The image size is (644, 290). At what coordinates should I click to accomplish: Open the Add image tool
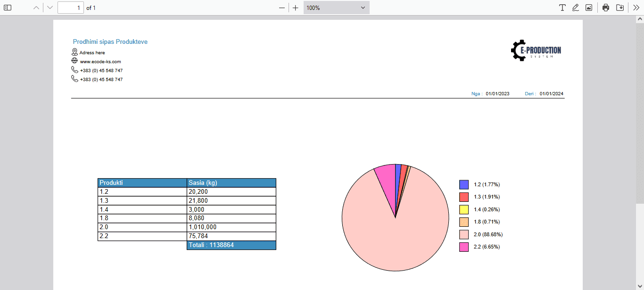coord(588,7)
